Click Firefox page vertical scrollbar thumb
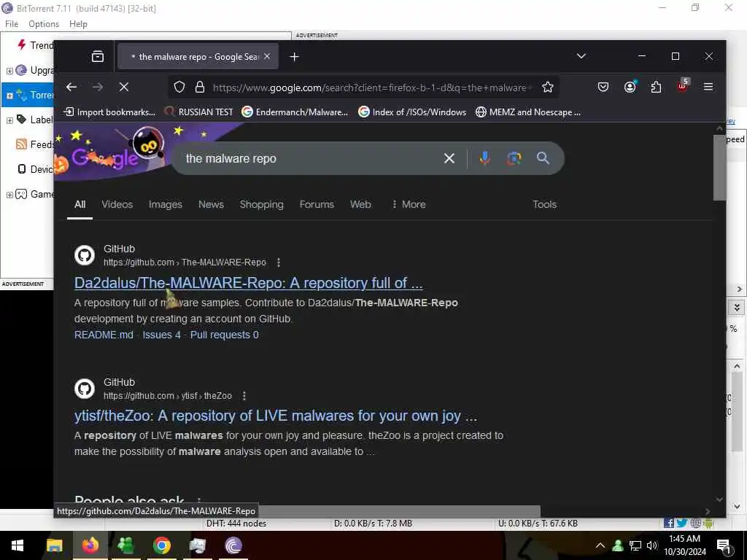 click(x=719, y=168)
